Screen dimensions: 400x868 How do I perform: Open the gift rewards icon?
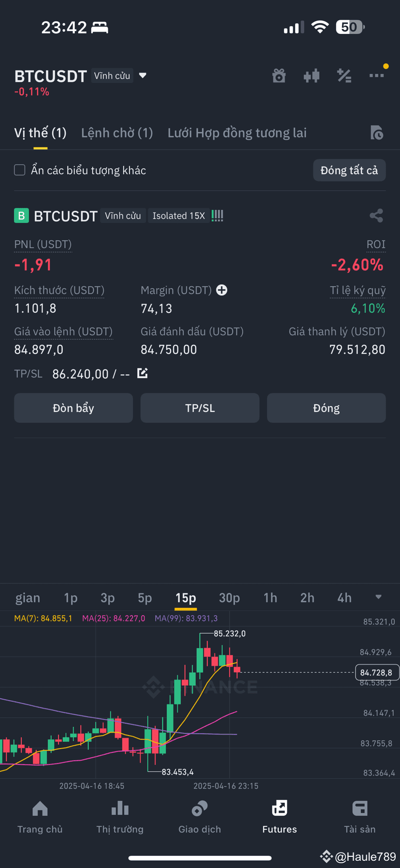[279, 76]
